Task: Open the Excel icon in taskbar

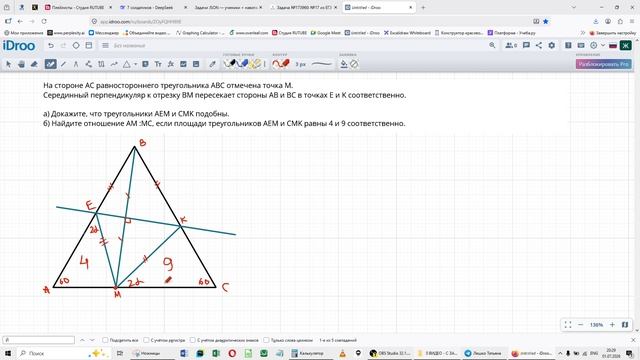Action: [x=216, y=353]
